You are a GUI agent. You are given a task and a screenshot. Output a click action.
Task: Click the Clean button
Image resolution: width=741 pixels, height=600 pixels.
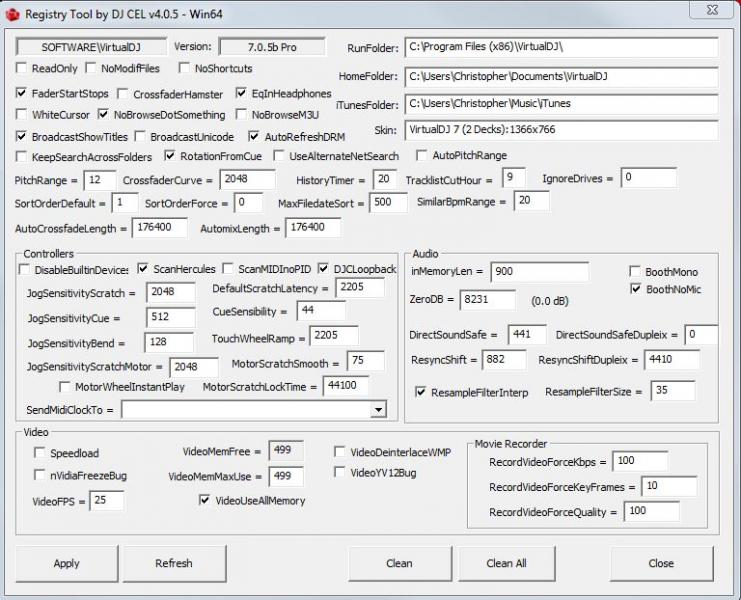(x=399, y=563)
